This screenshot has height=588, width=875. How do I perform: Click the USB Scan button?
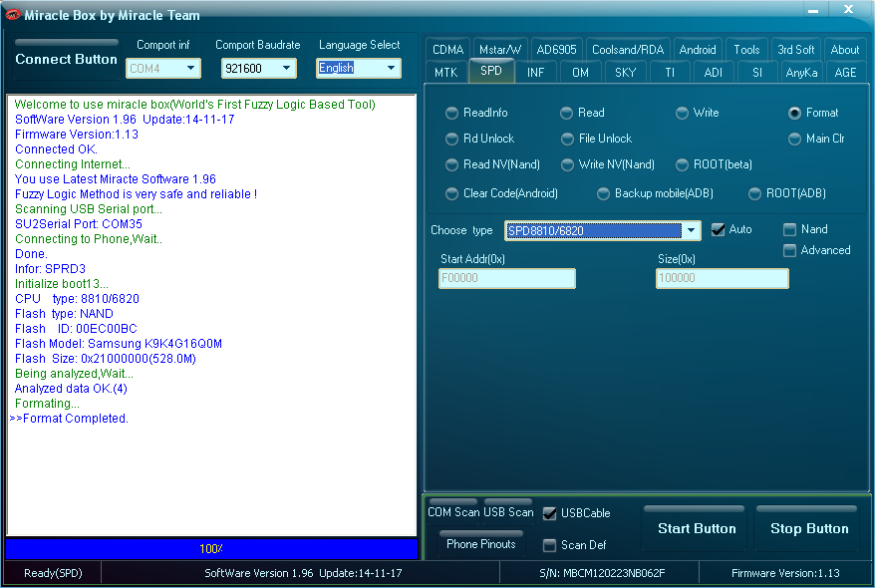508,512
